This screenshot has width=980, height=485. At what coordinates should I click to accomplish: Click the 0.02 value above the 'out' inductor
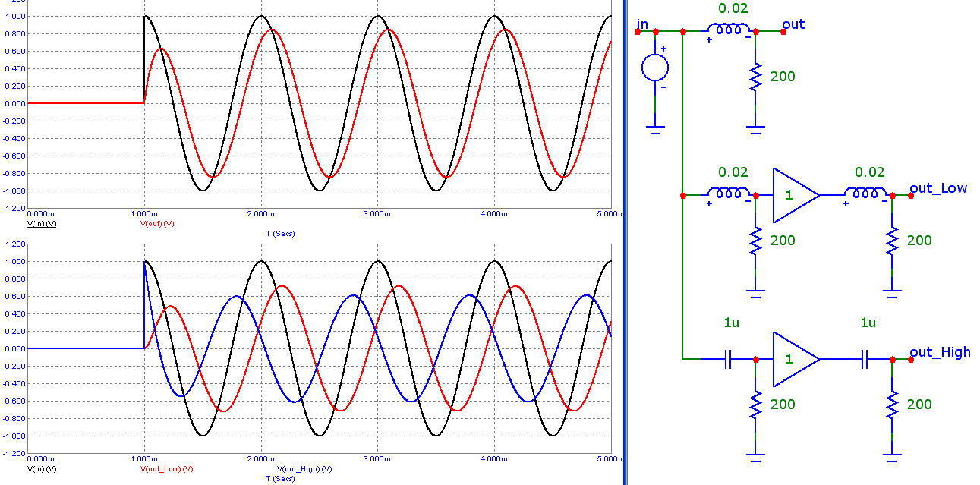(733, 9)
